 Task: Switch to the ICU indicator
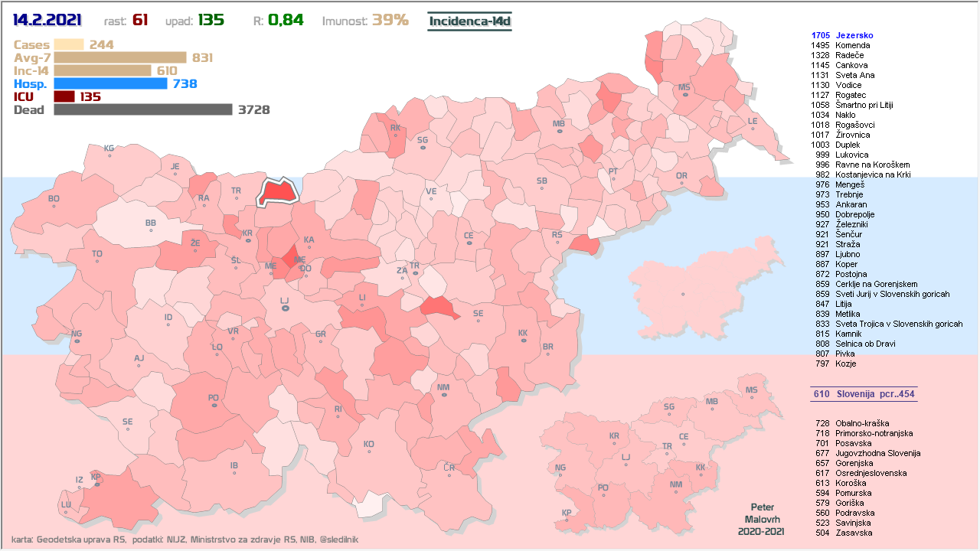coord(24,96)
